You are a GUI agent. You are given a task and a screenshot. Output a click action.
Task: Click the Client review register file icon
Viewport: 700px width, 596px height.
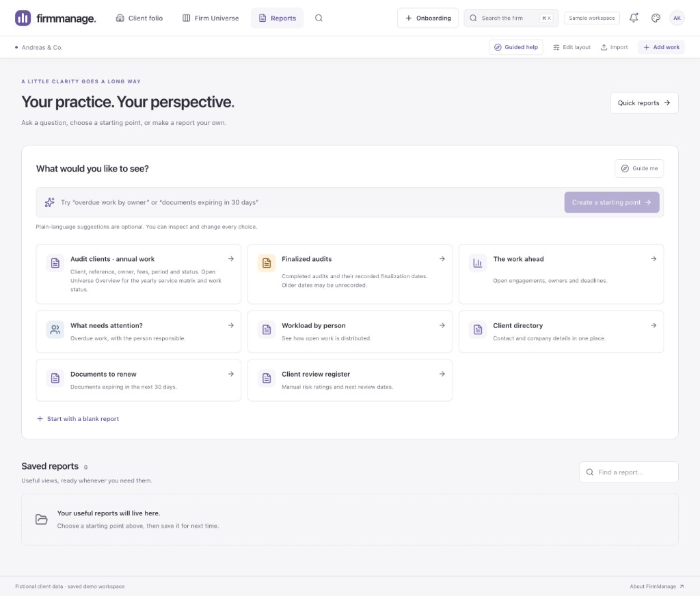(267, 378)
